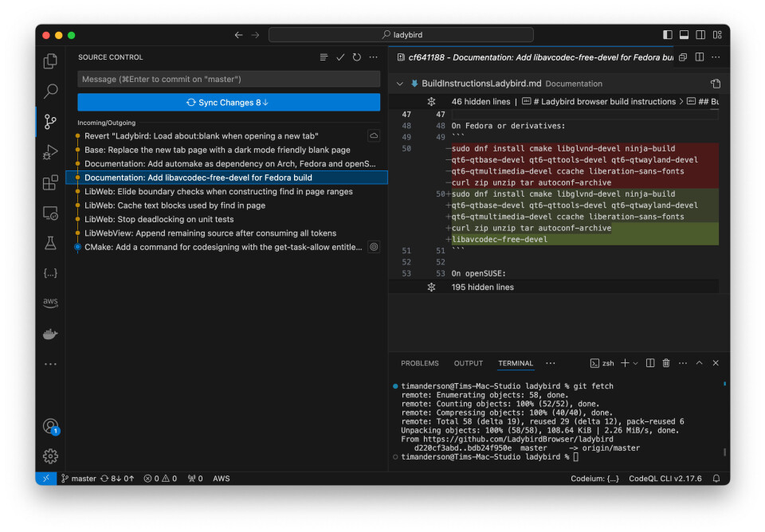Click the Sync Changes 8 button
This screenshot has width=765, height=532.
coord(229,103)
